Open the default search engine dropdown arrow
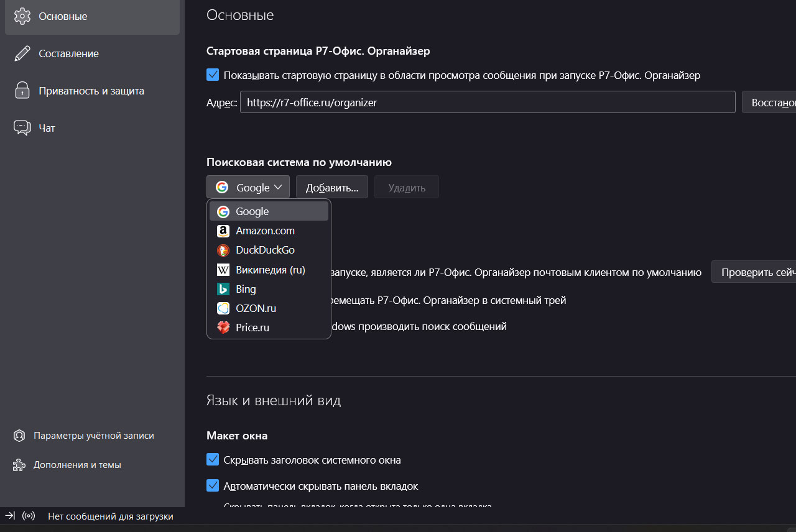The image size is (796, 532). point(278,187)
